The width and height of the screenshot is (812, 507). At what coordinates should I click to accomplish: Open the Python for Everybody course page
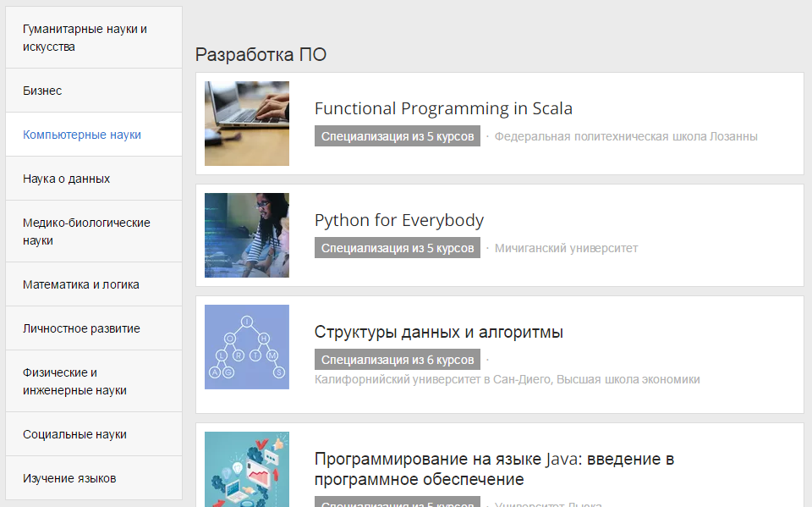[x=398, y=219]
